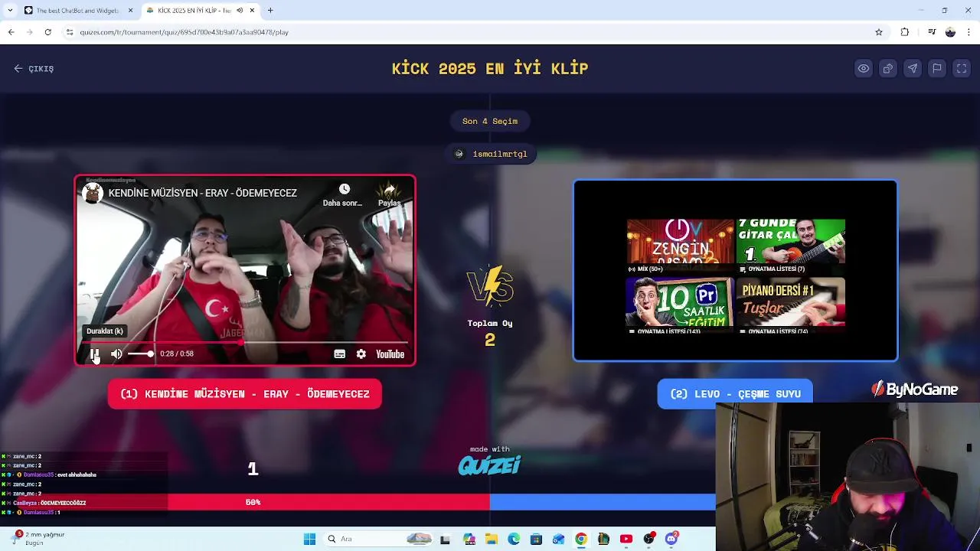Open File Explorer from the taskbar
Viewport: 980px width, 551px height.
click(491, 539)
